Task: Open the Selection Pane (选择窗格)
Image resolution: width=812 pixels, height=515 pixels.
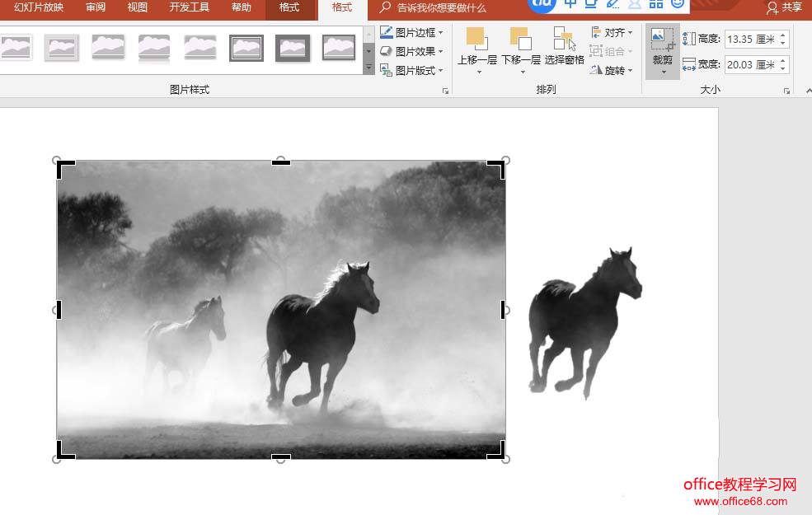Action: click(564, 40)
